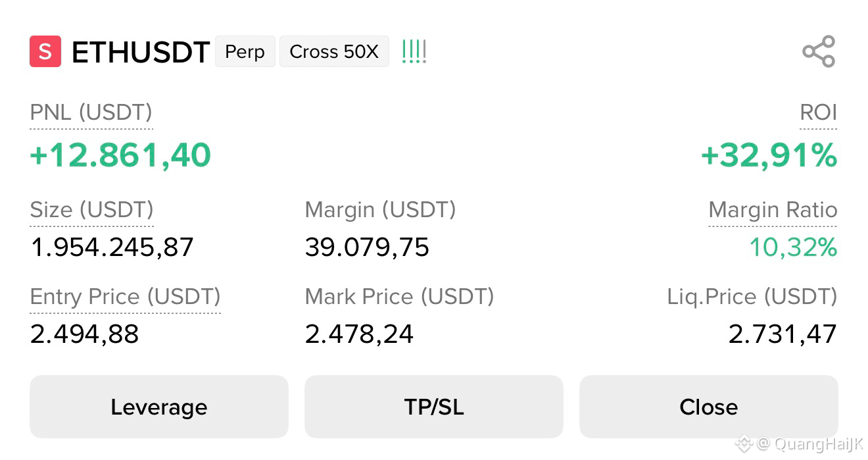Click the watermark logo near QuangHaiJK
Screen dimensions: 868x460
(744, 444)
